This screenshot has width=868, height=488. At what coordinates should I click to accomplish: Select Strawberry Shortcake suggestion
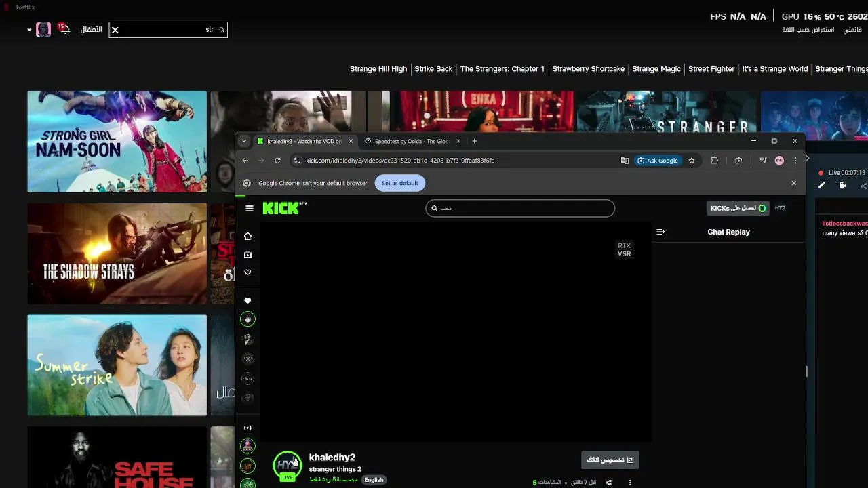click(x=589, y=69)
